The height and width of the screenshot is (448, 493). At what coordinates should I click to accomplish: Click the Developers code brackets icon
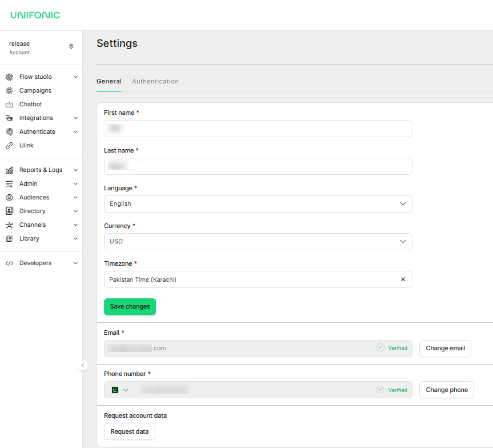click(x=10, y=263)
